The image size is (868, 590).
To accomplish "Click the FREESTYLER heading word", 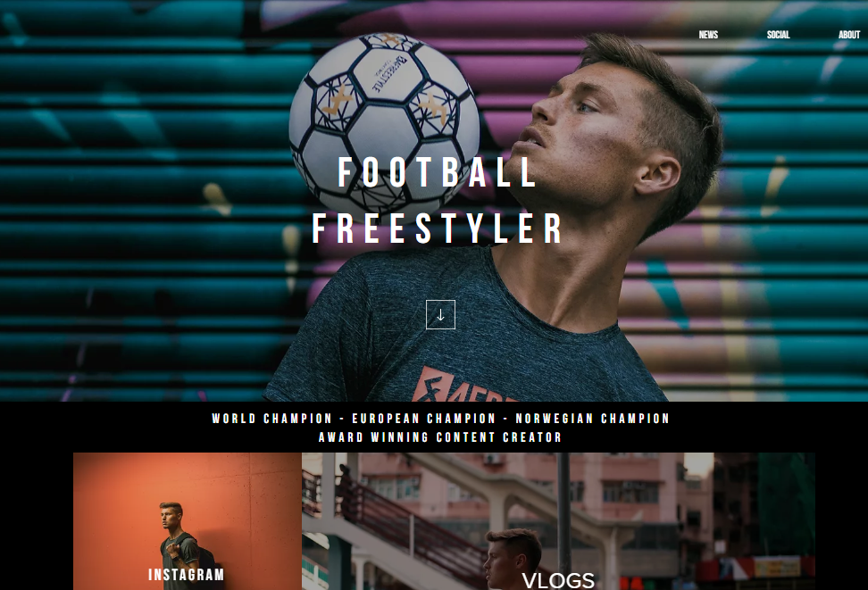I will tap(438, 228).
